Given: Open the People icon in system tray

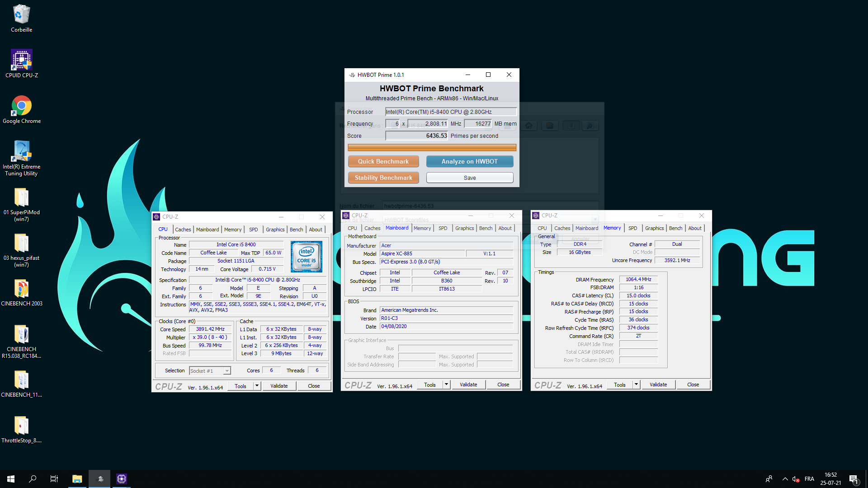Looking at the screenshot, I should click(x=769, y=479).
